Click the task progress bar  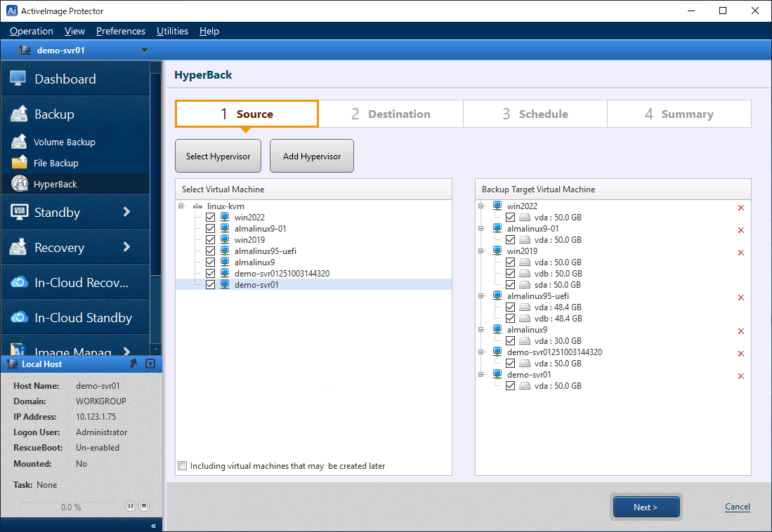(68, 507)
